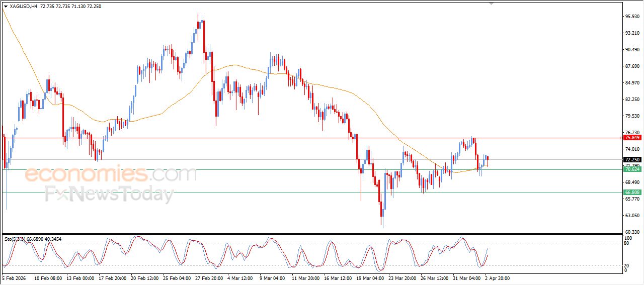Click the 5 Feb 2026 date label
This screenshot has width=644, height=285.
16,278
